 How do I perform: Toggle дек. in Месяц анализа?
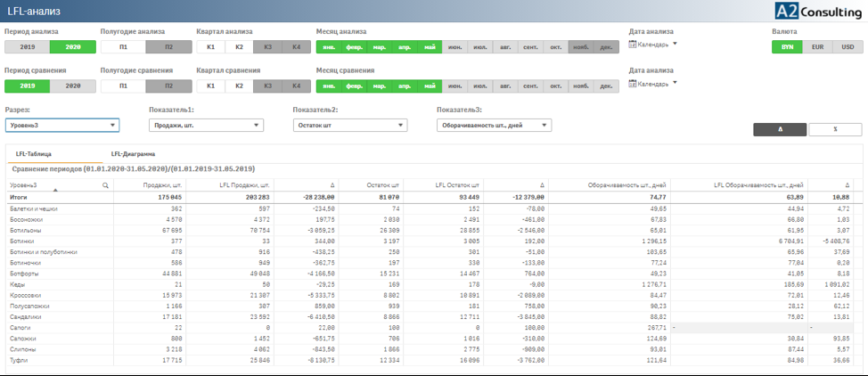(x=607, y=47)
